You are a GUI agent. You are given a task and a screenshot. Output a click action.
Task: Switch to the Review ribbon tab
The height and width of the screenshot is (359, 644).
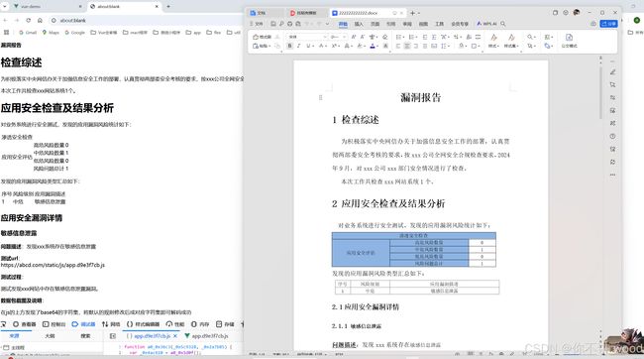[407, 24]
